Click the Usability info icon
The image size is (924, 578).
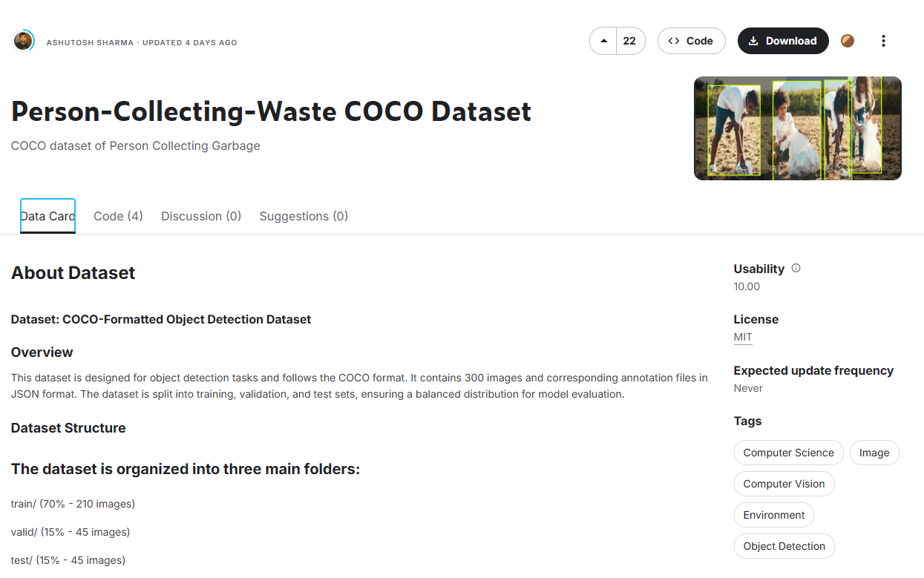pos(796,268)
